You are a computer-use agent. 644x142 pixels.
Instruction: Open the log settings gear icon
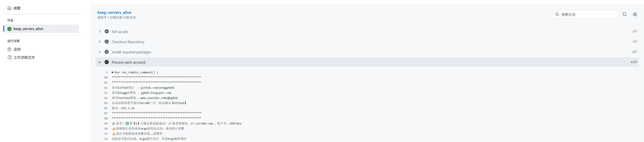635,14
